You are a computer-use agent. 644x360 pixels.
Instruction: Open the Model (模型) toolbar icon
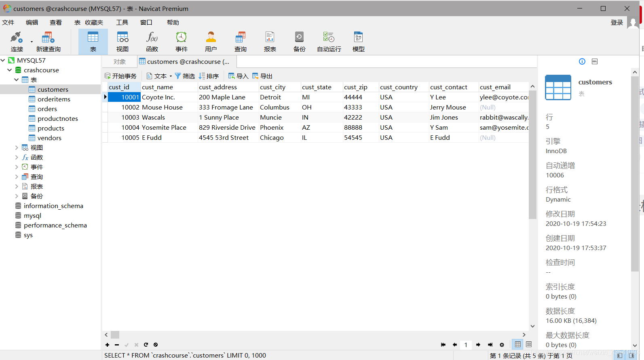click(359, 42)
